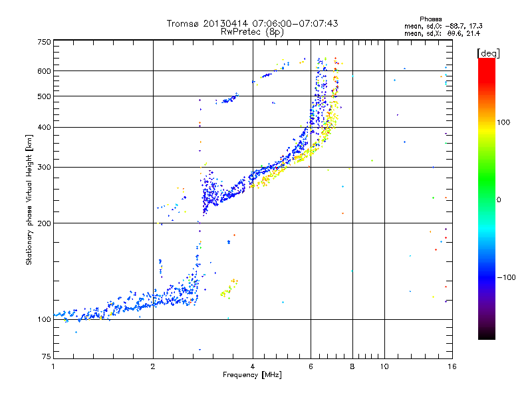The width and height of the screenshot is (532, 399).
Task: Click the x-axis tick label '10'
Action: [384, 366]
